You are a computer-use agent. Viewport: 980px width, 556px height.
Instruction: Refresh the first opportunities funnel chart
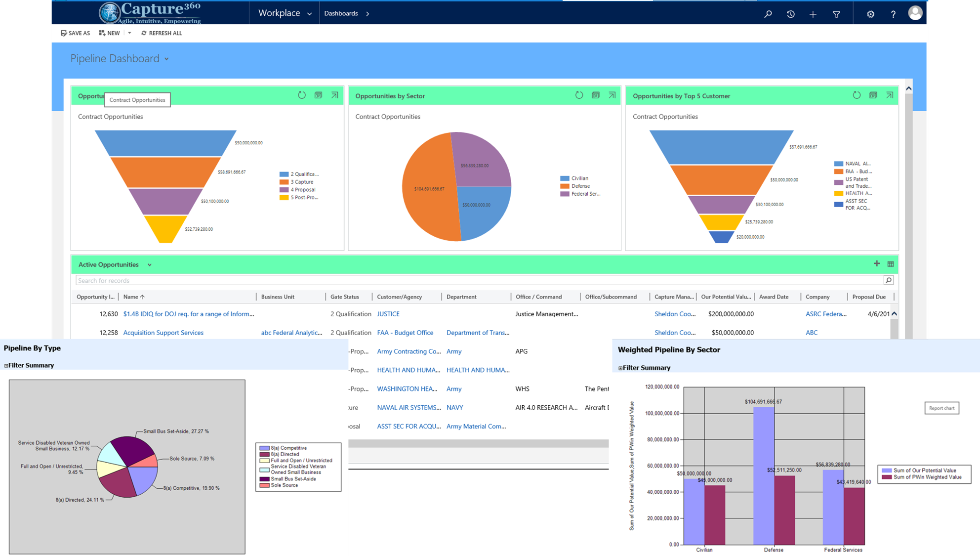point(301,95)
